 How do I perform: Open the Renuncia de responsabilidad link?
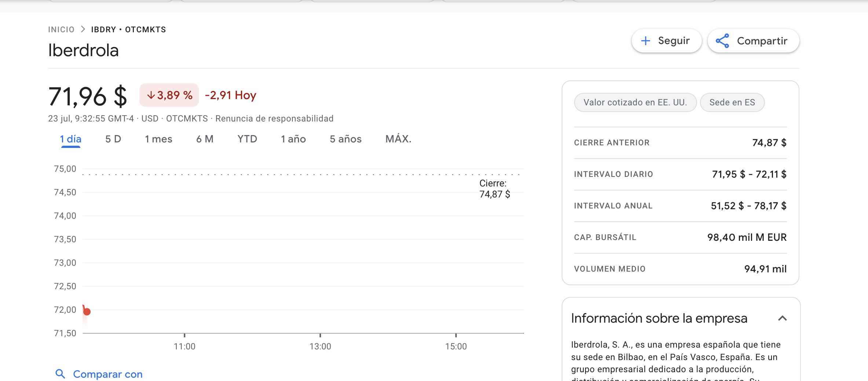[x=274, y=119]
